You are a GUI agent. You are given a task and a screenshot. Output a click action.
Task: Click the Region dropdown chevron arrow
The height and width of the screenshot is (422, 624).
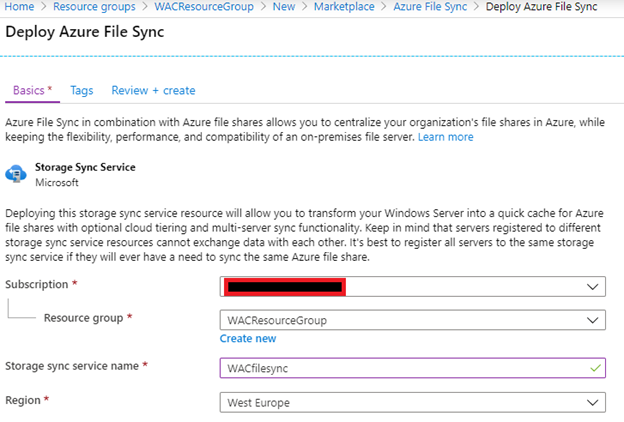pyautogui.click(x=593, y=402)
